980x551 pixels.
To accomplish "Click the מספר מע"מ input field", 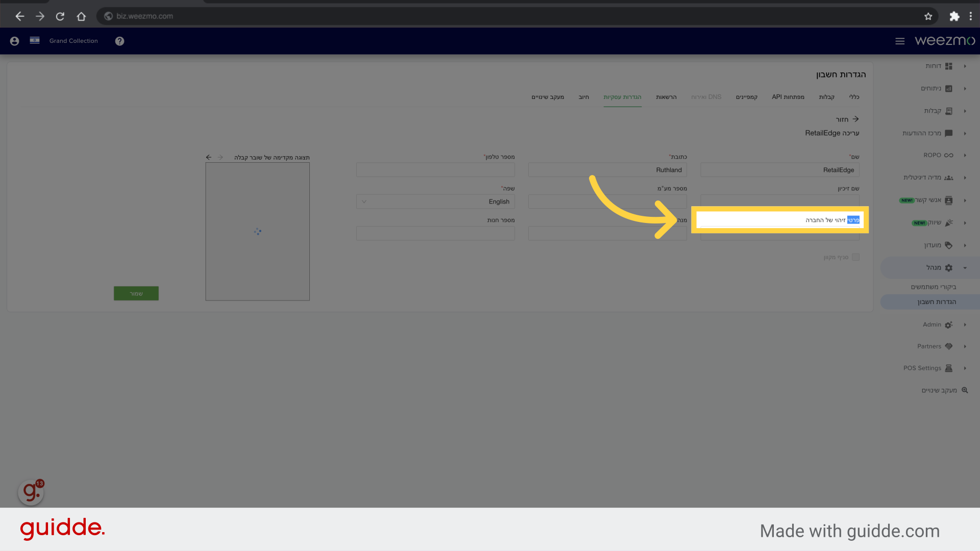I will pyautogui.click(x=607, y=202).
